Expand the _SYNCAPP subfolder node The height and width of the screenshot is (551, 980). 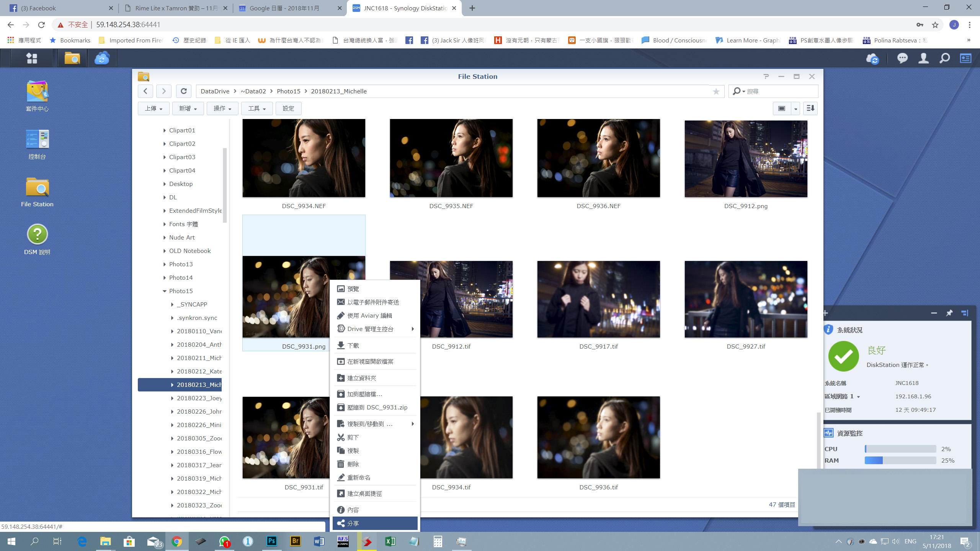tap(172, 305)
